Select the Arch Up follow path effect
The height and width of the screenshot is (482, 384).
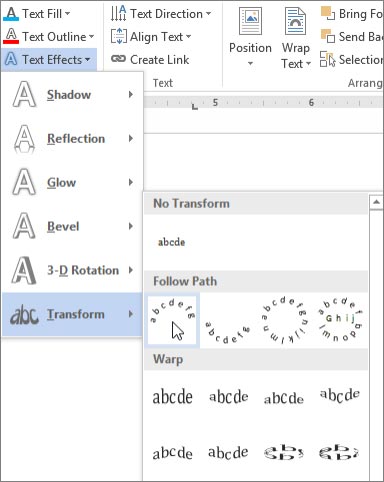coord(172,320)
